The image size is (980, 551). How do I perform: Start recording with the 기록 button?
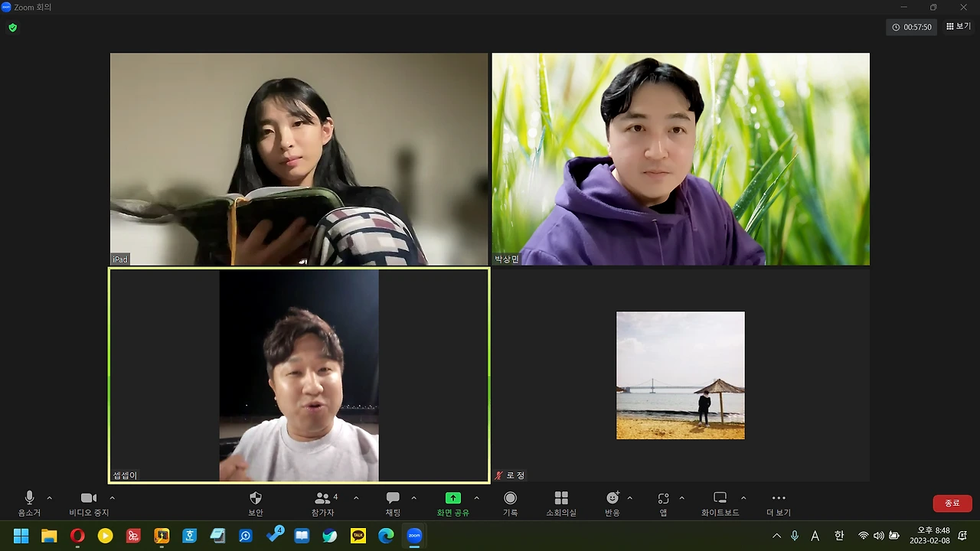(x=510, y=504)
